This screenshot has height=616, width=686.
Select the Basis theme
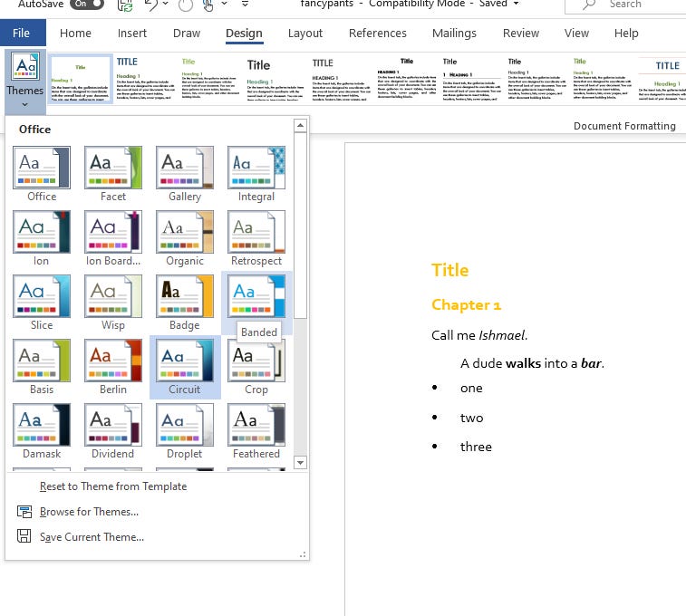(42, 361)
